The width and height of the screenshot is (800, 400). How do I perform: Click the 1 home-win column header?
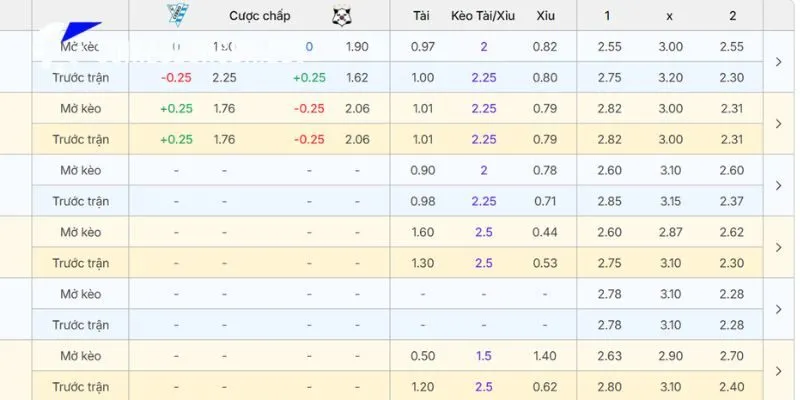tap(607, 16)
